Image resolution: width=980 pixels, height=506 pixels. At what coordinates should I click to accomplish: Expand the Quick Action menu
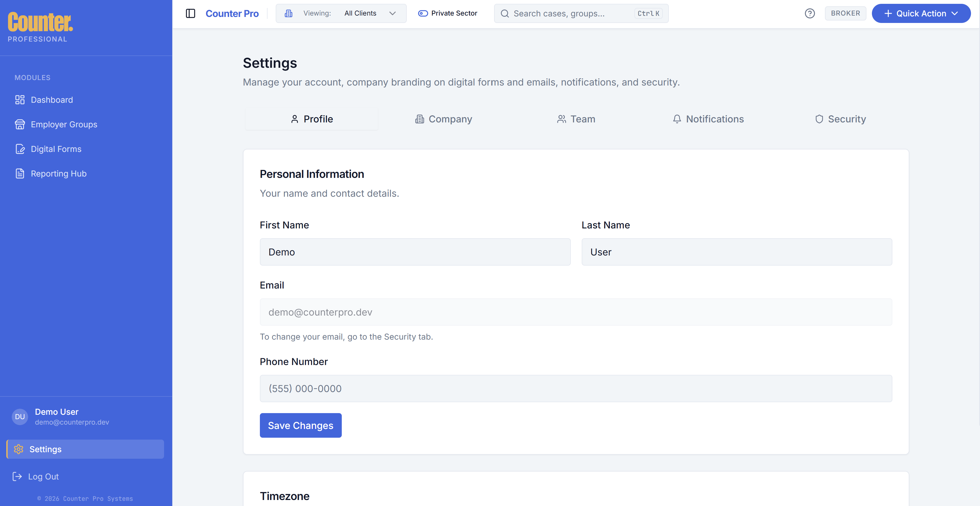(x=921, y=13)
